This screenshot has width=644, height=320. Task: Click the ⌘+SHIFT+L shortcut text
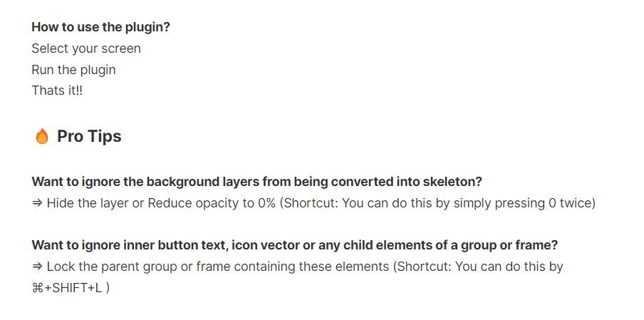67,288
